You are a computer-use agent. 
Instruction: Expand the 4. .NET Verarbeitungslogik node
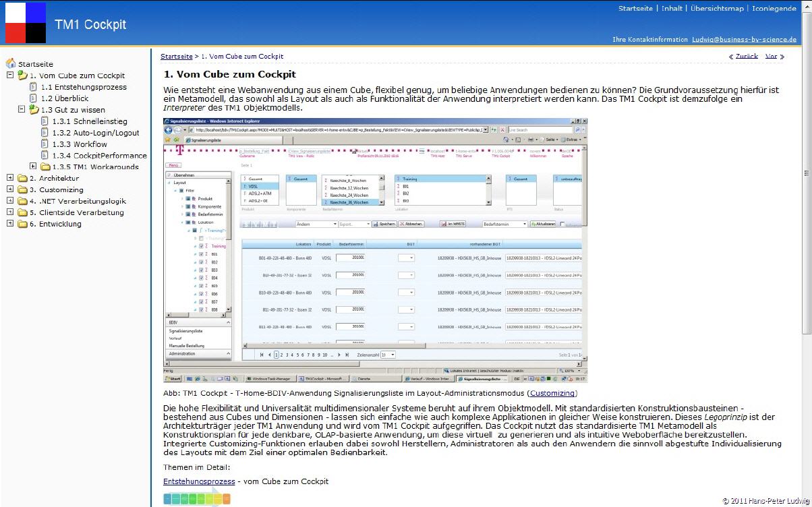(10, 201)
